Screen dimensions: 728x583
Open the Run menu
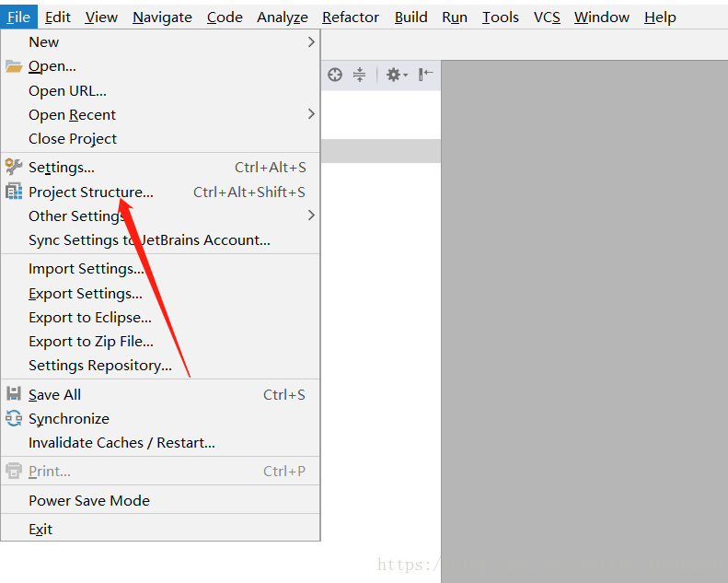tap(455, 17)
